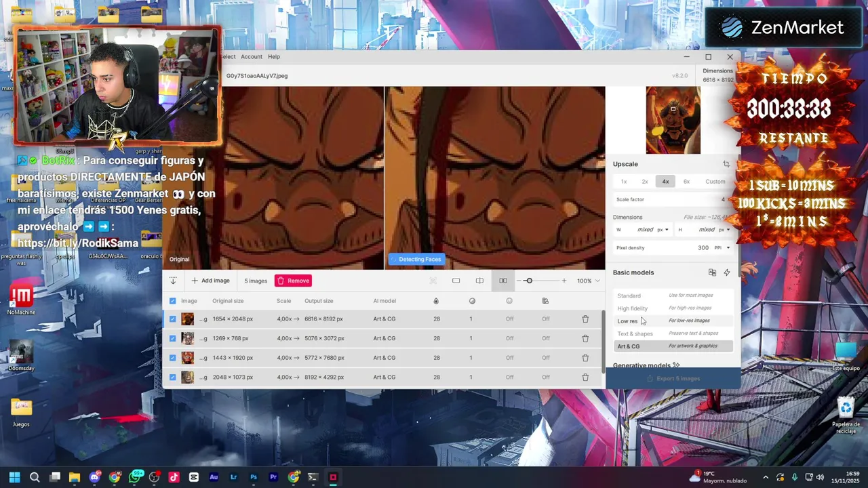Choose the Art & CG basic model
Image resolution: width=868 pixels, height=488 pixels.
(673, 346)
